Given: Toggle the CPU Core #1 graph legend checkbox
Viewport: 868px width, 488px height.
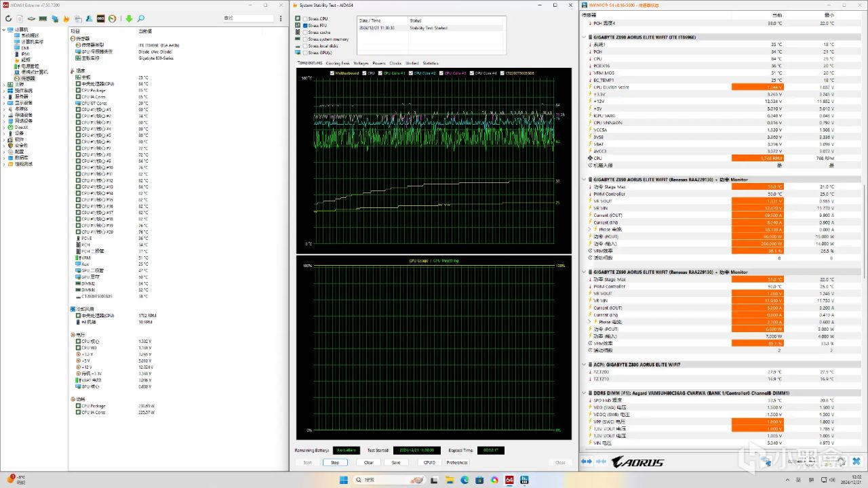Looking at the screenshot, I should pyautogui.click(x=380, y=73).
